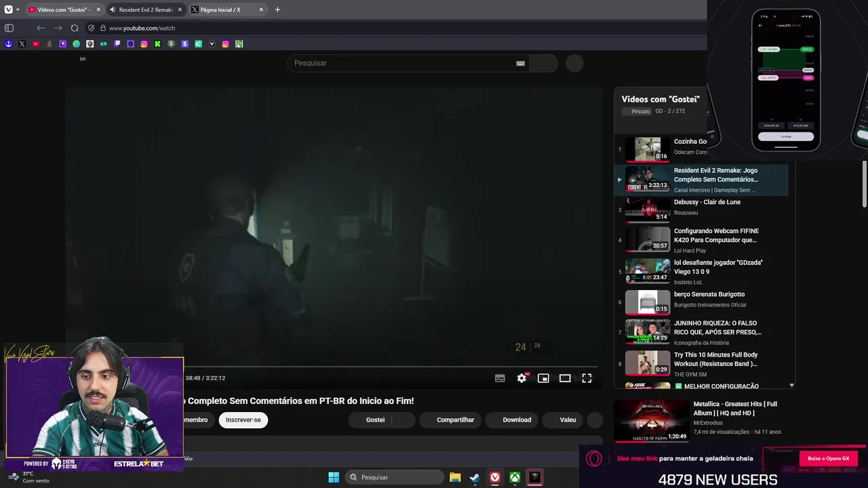Reload the page with the refresh icon
Image resolution: width=868 pixels, height=488 pixels.
75,28
